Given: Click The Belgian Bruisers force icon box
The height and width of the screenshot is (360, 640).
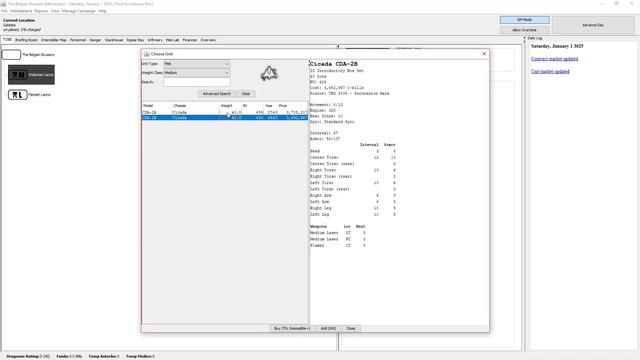Looking at the screenshot, I should (x=11, y=54).
